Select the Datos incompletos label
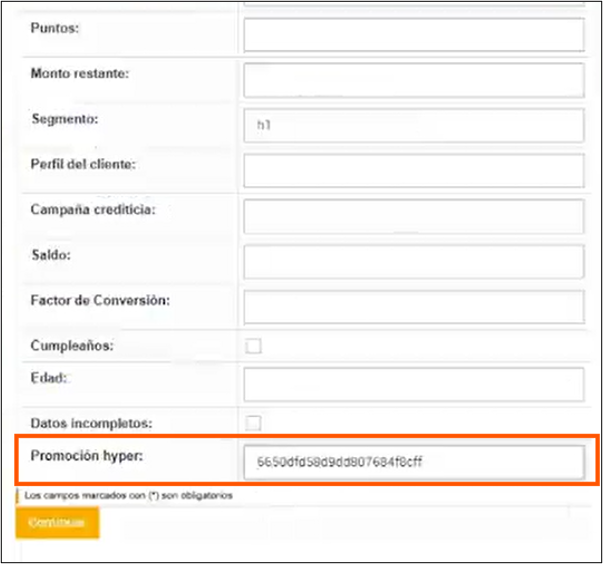This screenshot has width=603, height=565. coord(93,423)
